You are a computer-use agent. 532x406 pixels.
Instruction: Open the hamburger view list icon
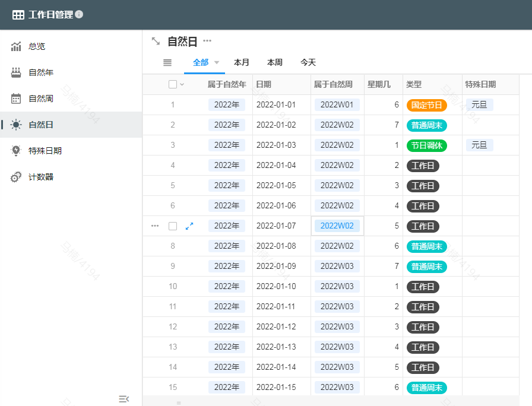[167, 62]
